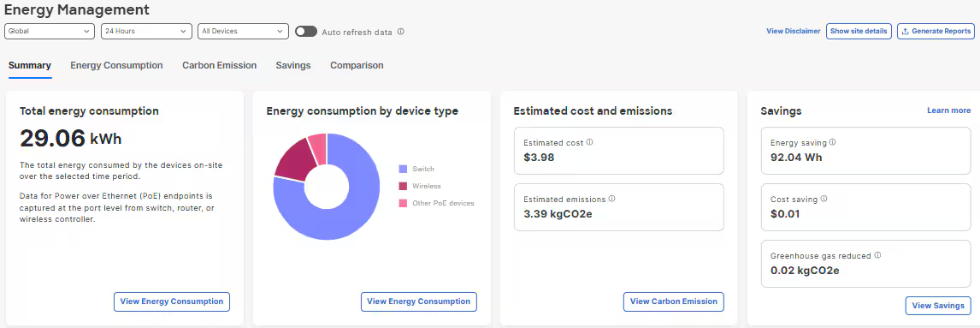
Task: Click the 92.04 Wh energy saving value
Action: pos(796,157)
